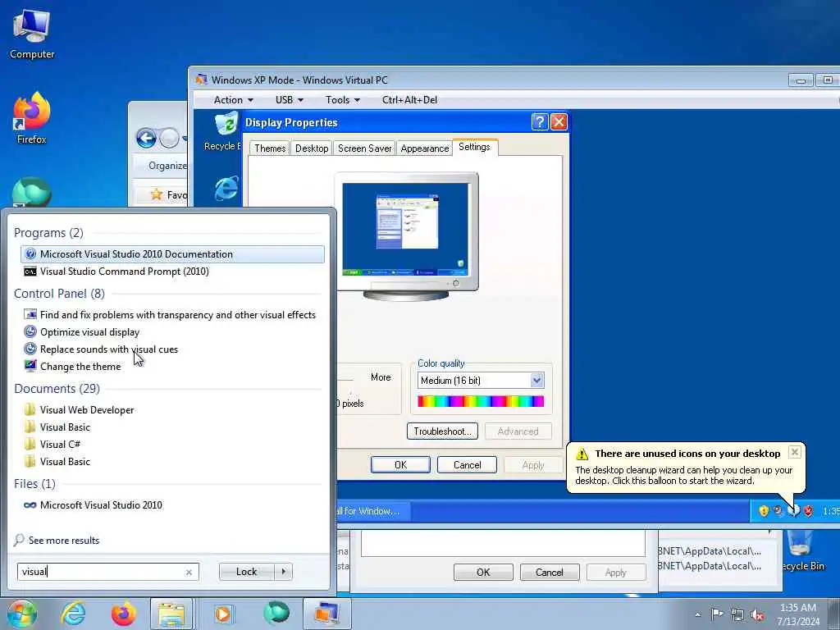Click OK in Display Properties
Viewport: 840px width, 630px height.
coord(400,465)
